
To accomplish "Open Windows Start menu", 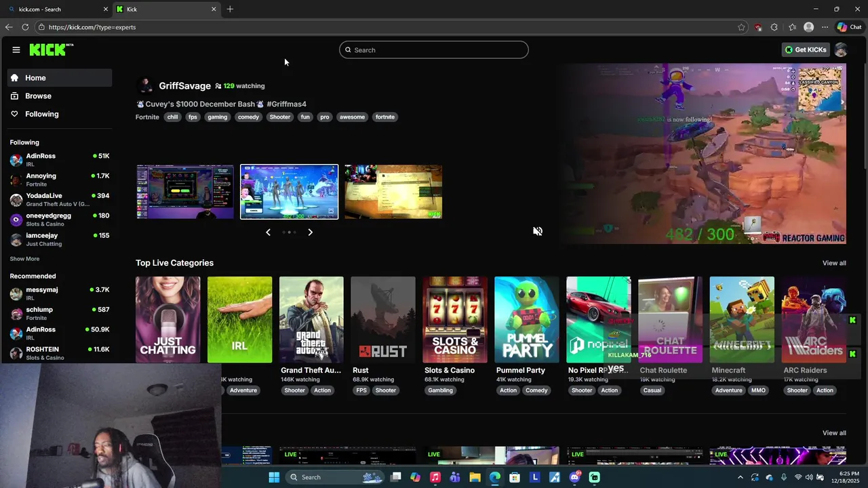I will pos(274,477).
